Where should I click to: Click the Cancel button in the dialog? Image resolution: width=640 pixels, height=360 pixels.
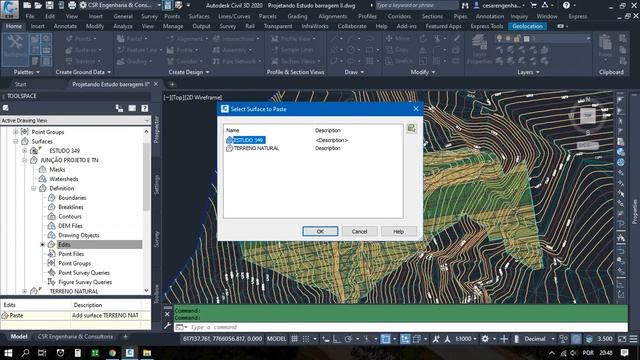359,231
